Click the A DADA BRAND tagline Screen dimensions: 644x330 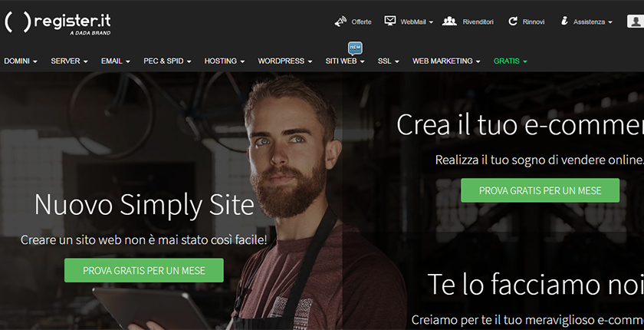90,33
